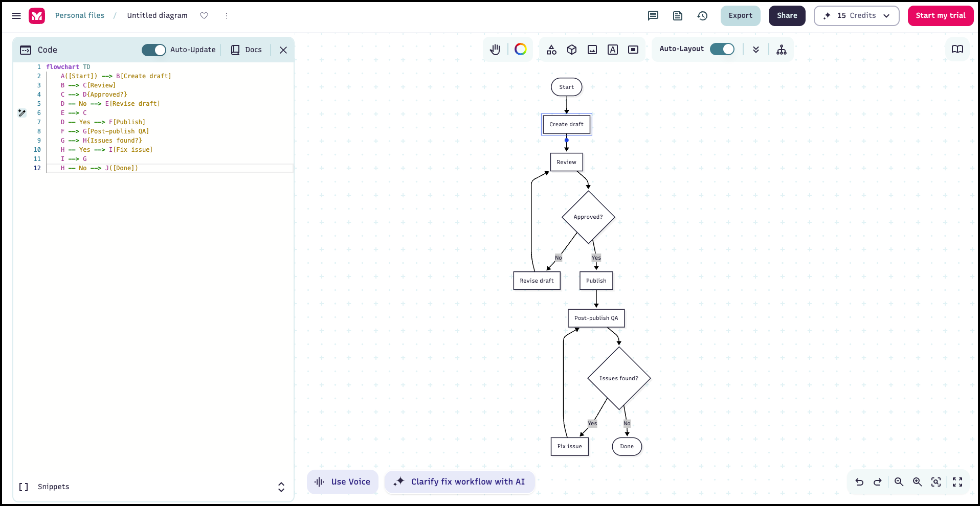Click code line 'I --> G'

tap(74, 159)
